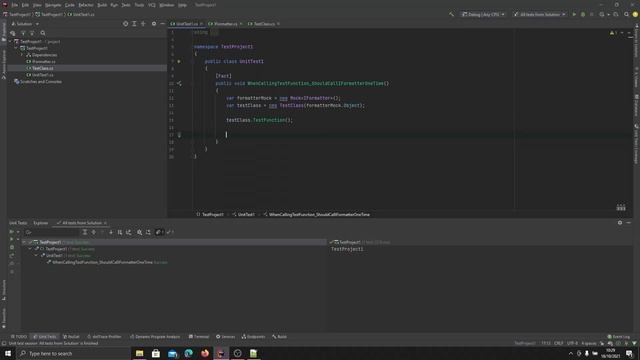640x360 pixels.
Task: Open the File menu
Action: (15, 5)
